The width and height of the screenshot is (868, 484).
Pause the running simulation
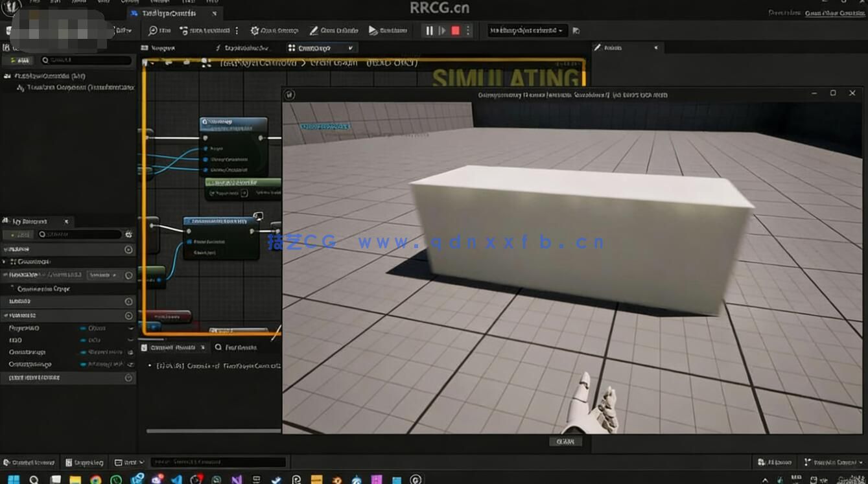pos(429,30)
